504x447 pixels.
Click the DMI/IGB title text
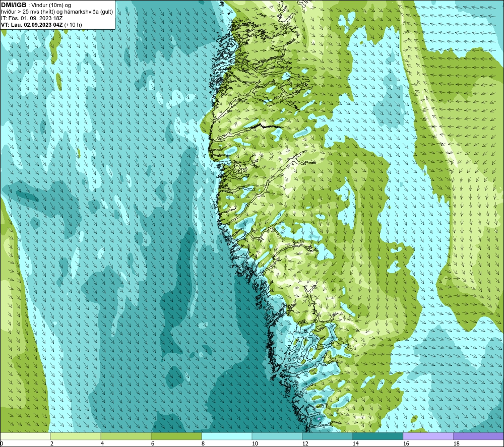coord(14,5)
